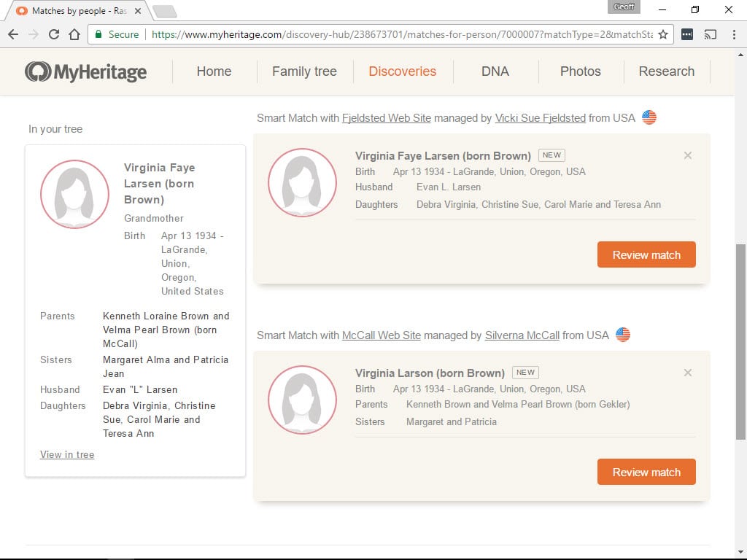Click the Geoff profile badge in title bar

pyautogui.click(x=624, y=7)
